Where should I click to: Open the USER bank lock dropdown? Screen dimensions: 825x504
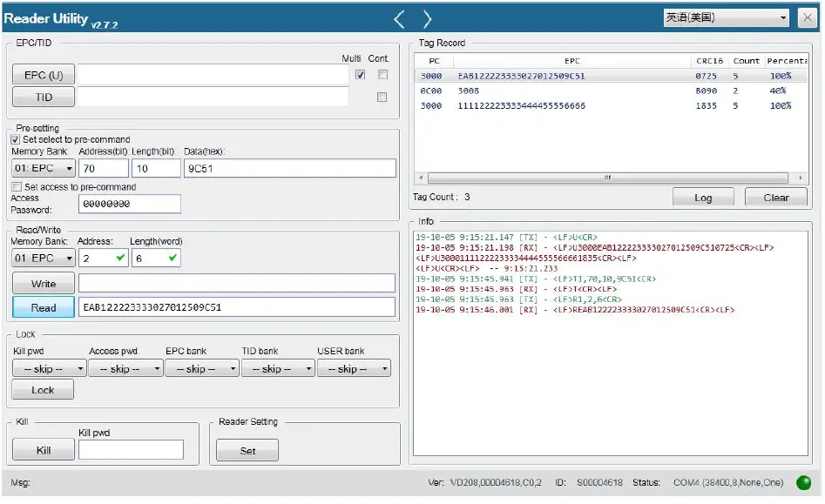click(x=353, y=369)
